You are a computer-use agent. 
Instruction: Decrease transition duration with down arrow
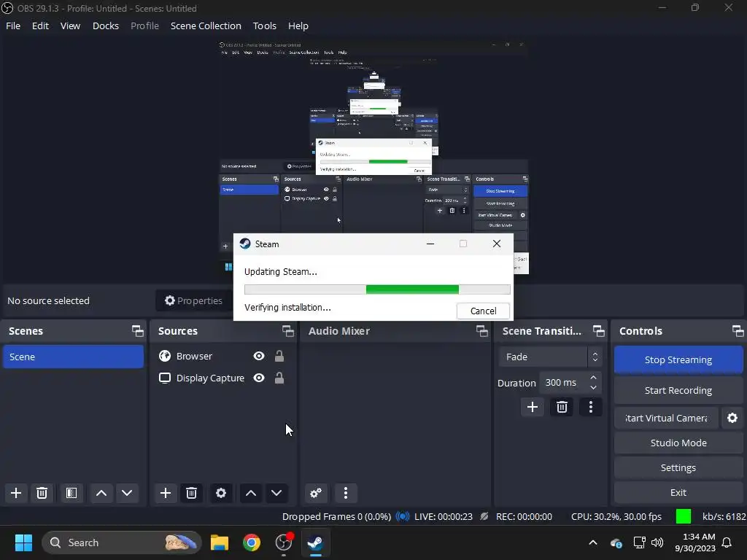click(593, 388)
